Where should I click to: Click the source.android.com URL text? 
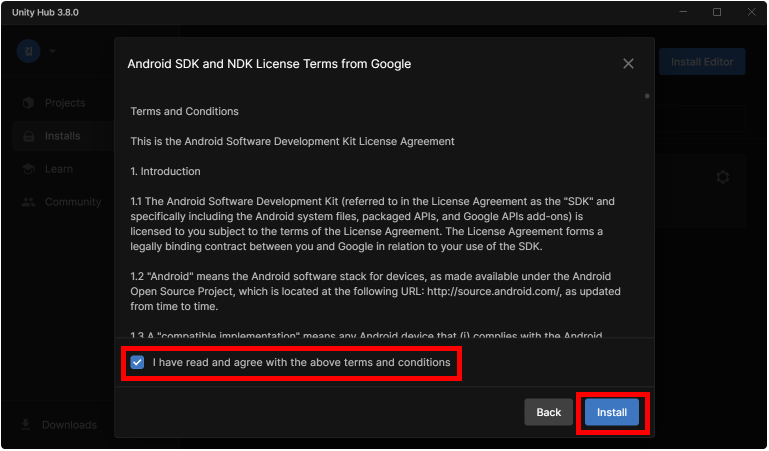(x=493, y=291)
